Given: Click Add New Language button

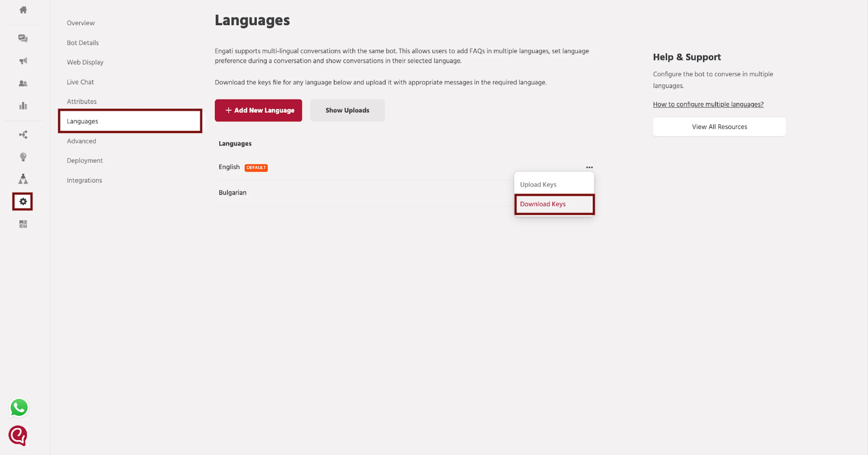Looking at the screenshot, I should [258, 110].
